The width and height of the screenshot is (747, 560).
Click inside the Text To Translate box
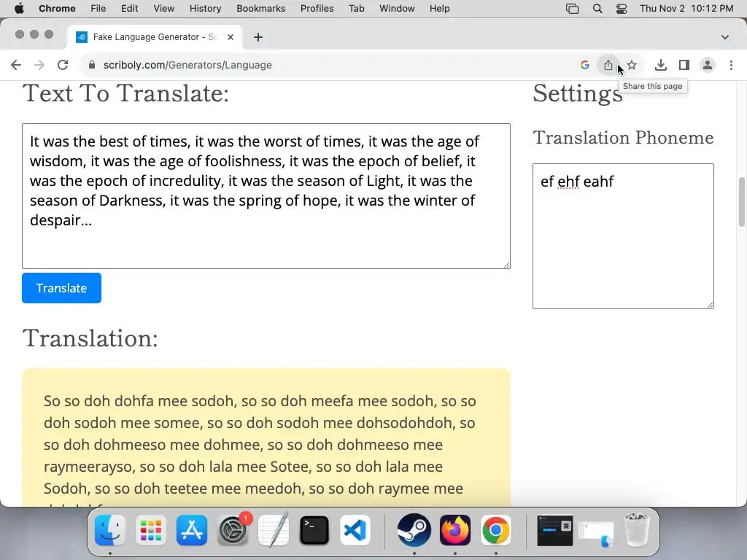click(266, 196)
